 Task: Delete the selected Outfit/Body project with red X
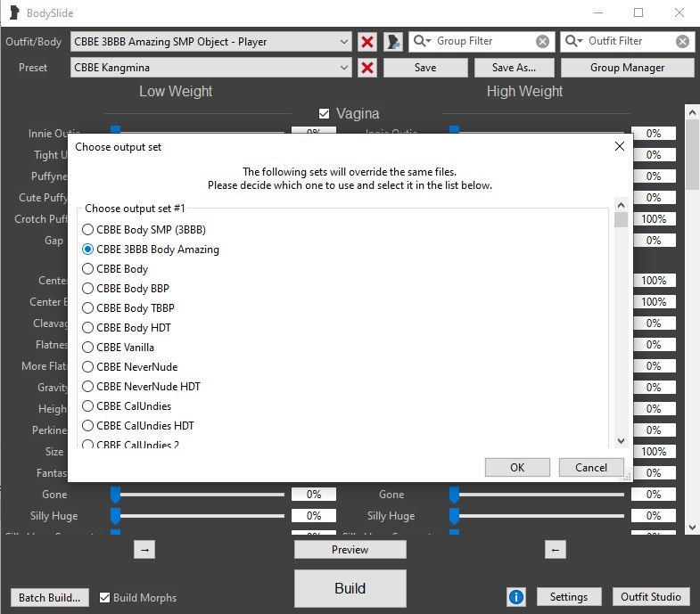point(366,42)
